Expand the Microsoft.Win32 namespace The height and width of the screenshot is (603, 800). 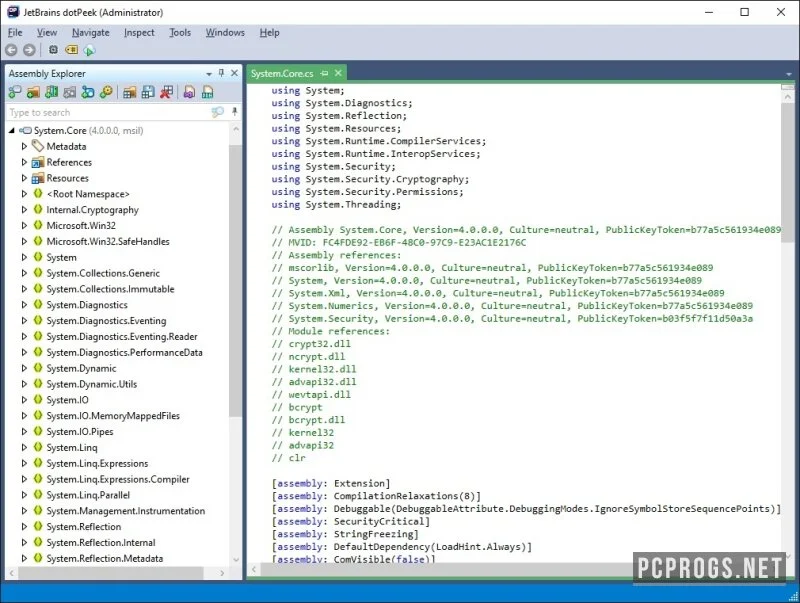[24, 225]
